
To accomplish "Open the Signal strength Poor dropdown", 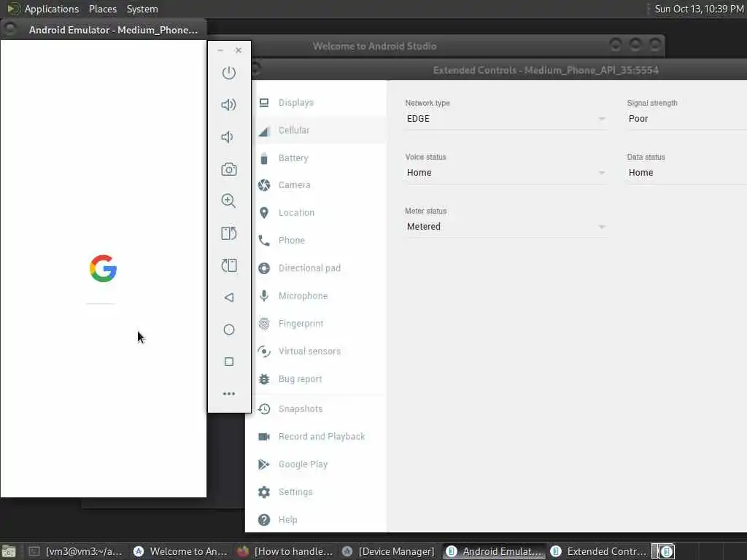I will pos(686,119).
